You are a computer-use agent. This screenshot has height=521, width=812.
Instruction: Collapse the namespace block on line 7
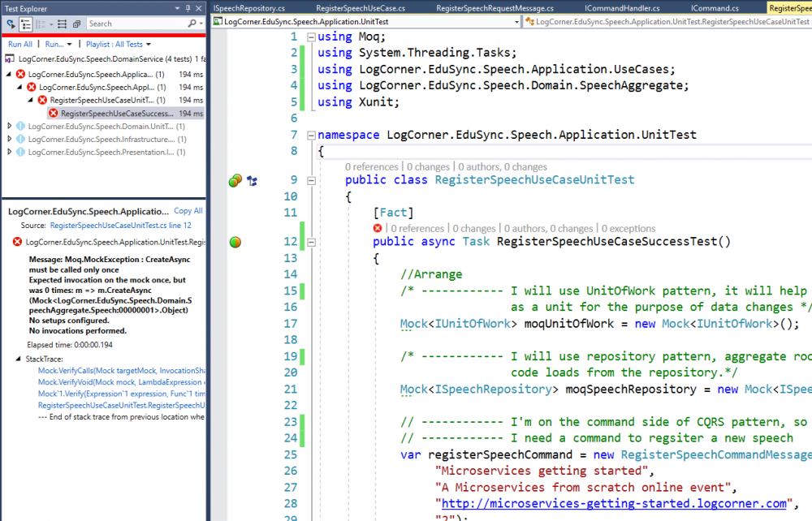(312, 135)
